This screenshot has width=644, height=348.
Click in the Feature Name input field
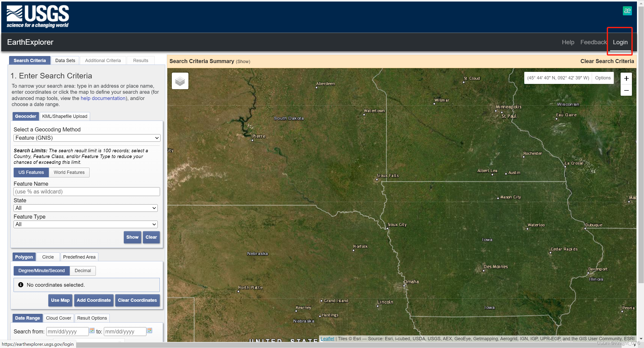point(87,192)
